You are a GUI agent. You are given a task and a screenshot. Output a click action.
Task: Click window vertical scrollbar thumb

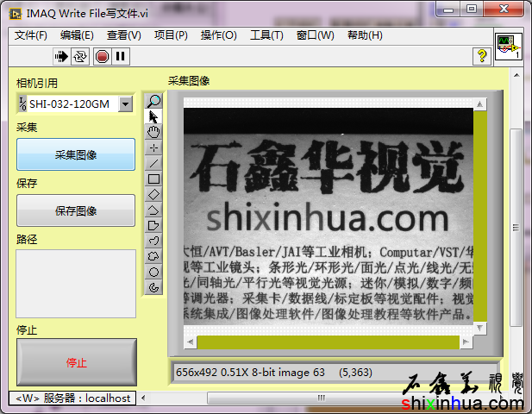coord(516,228)
